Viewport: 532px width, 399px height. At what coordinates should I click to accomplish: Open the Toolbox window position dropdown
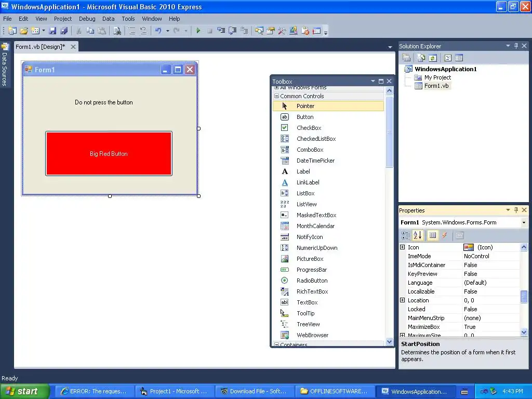tap(373, 81)
